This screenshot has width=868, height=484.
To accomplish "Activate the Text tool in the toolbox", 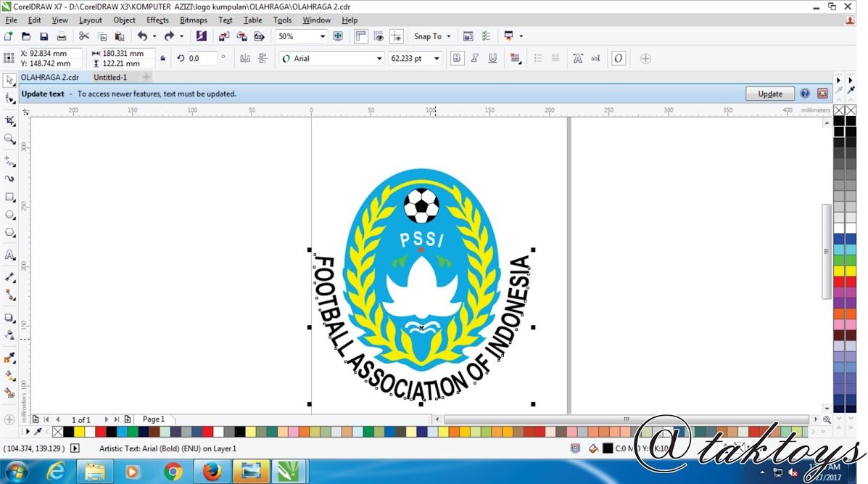I will [x=9, y=255].
